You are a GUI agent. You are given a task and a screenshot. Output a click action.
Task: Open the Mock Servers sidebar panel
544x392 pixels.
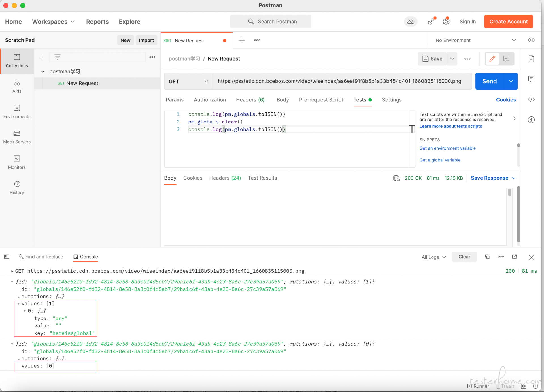pos(17,137)
